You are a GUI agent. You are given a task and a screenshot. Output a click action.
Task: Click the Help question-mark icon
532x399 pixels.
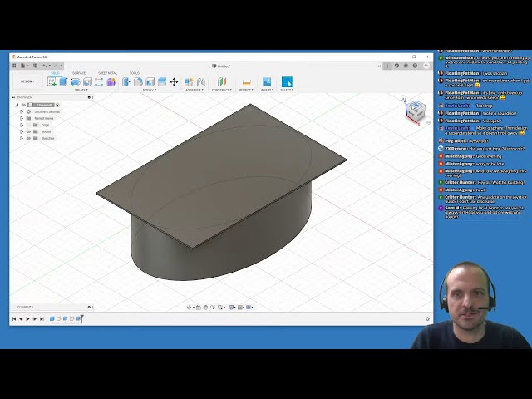click(x=415, y=66)
